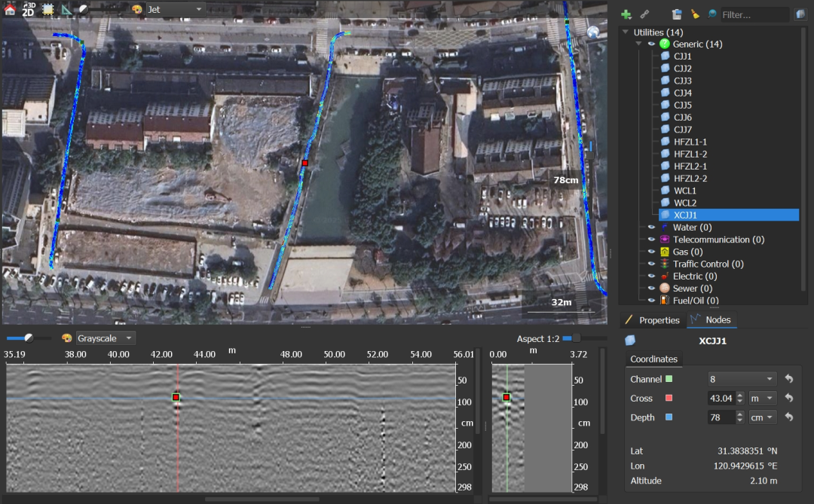Adjust the Aspect ratio slider
This screenshot has width=814, height=504.
pyautogui.click(x=577, y=338)
